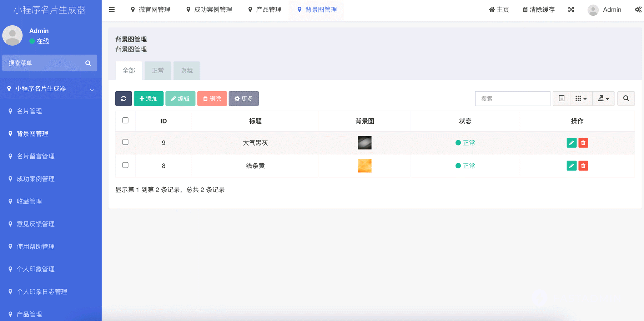Viewport: 644px width, 321px height.
Task: Open the table search magnifier icon
Action: coord(626,98)
